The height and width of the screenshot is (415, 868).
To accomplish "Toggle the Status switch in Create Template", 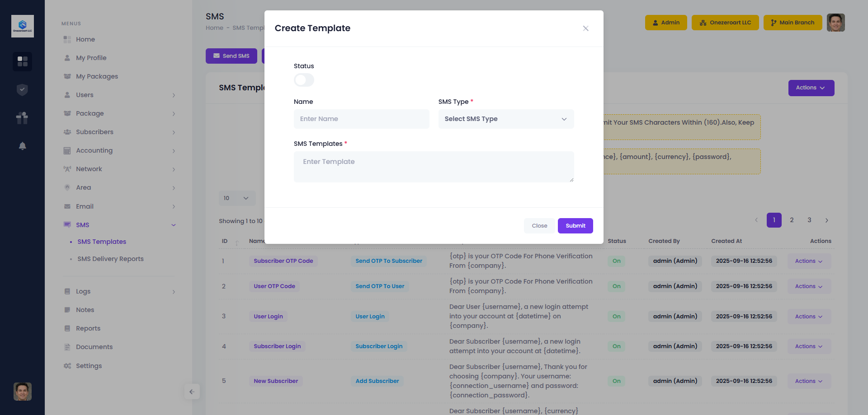I will [x=304, y=80].
